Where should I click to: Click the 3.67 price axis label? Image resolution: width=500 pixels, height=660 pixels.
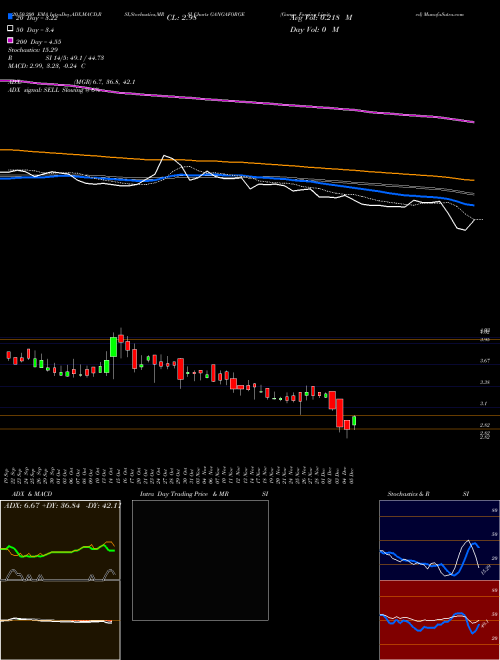(x=484, y=361)
